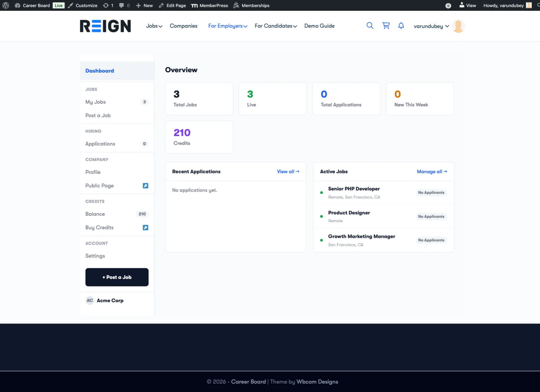Open the Senior PHP Developer job
This screenshot has width=540, height=392.
click(x=354, y=189)
